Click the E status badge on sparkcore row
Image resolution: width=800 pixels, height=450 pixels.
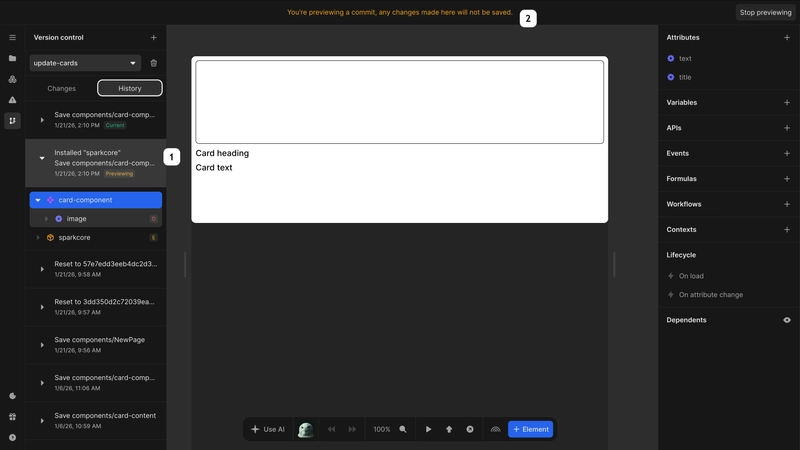pyautogui.click(x=154, y=238)
